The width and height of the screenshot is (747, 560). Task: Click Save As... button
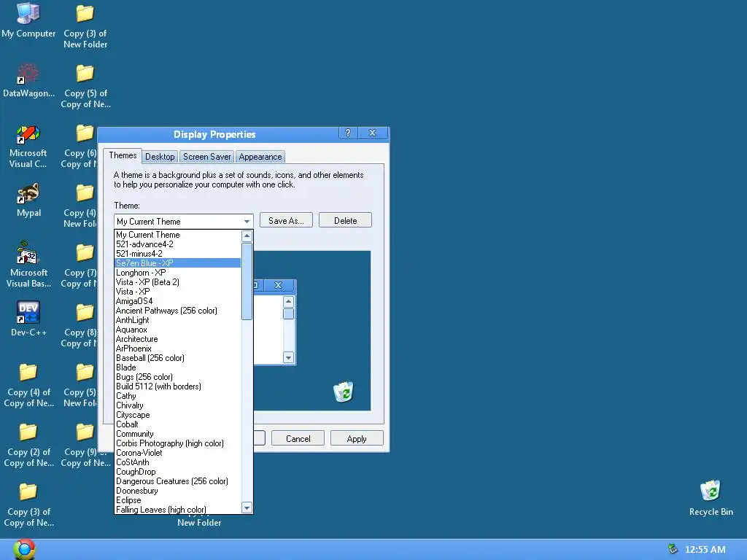coord(286,220)
